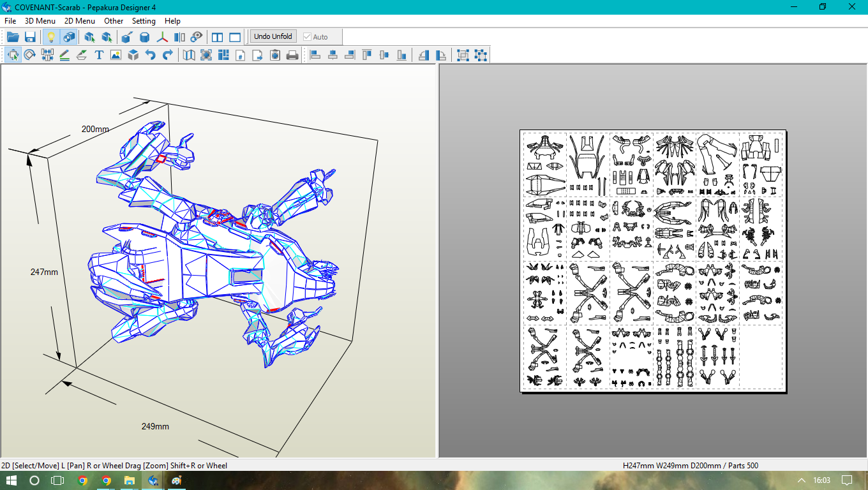The image size is (868, 490).
Task: Switch to the split two-pane window view
Action: pos(218,37)
